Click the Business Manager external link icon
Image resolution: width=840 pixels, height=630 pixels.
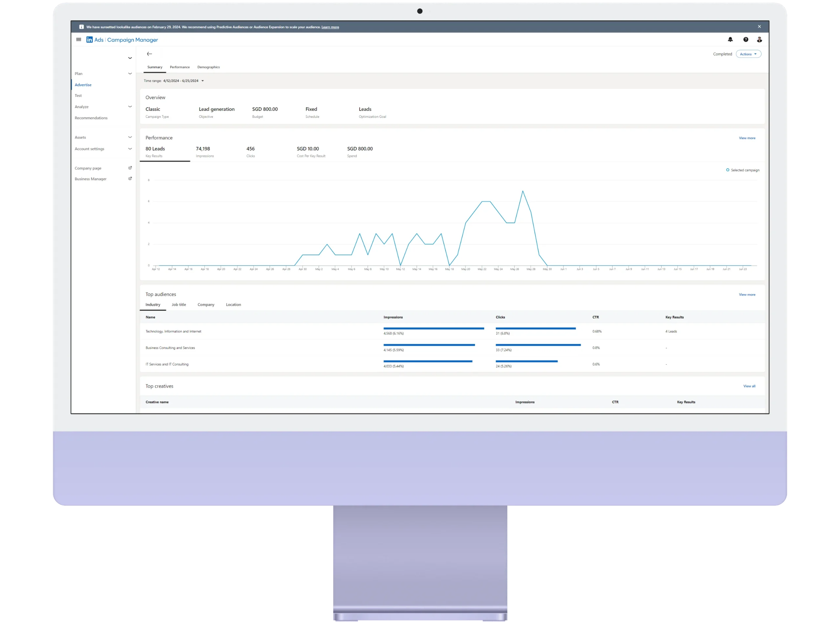click(x=130, y=179)
